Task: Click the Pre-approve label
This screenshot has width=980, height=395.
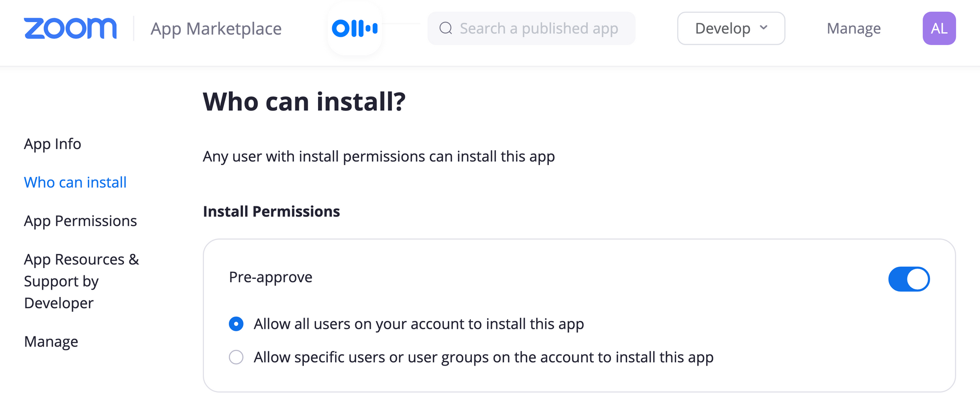Action: pyautogui.click(x=270, y=277)
